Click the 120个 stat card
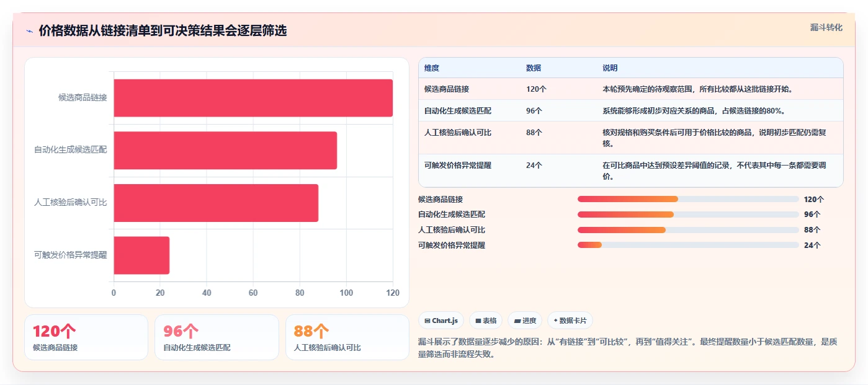The image size is (868, 385). [86, 337]
